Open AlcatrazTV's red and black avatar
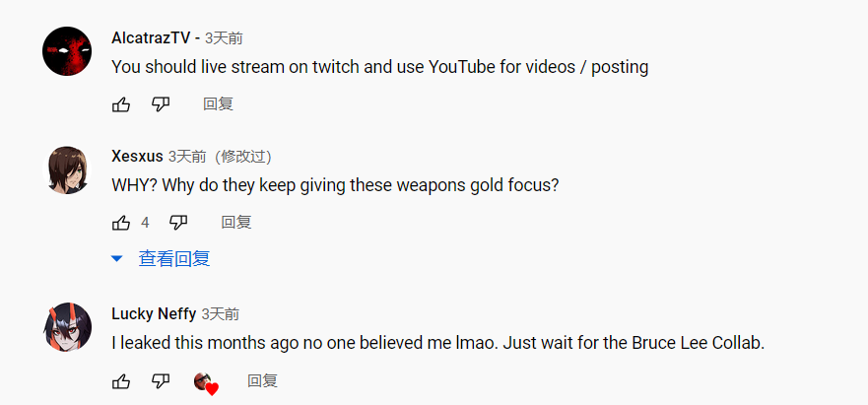868x405 pixels. [x=67, y=51]
